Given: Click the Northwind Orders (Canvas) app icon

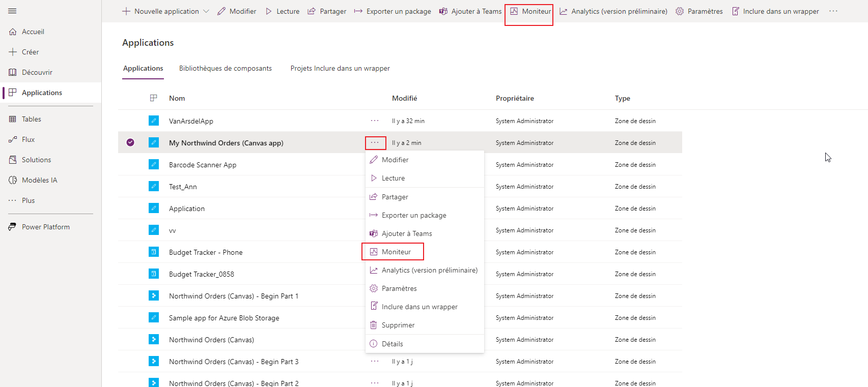Looking at the screenshot, I should (154, 339).
